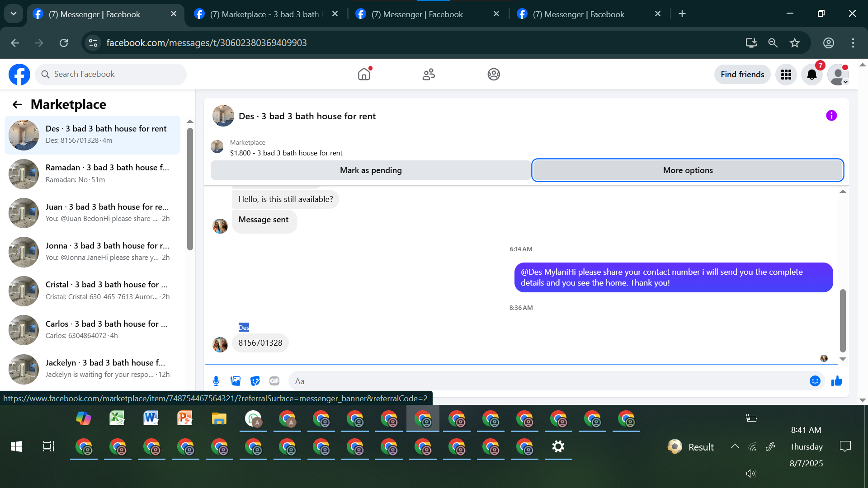Install app icon in address bar
868x488 pixels.
[x=751, y=43]
